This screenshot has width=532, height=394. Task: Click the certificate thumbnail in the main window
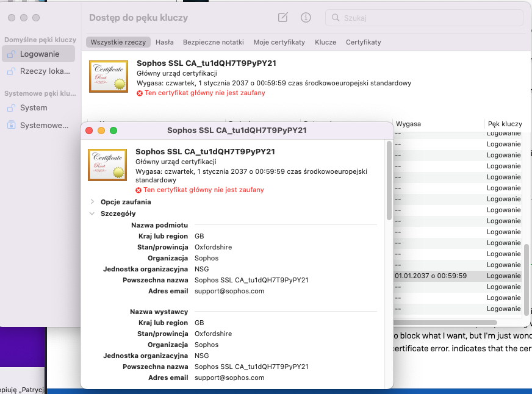click(x=109, y=76)
